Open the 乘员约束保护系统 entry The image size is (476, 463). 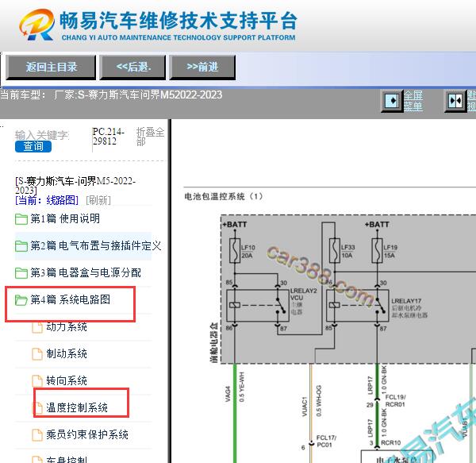point(87,434)
